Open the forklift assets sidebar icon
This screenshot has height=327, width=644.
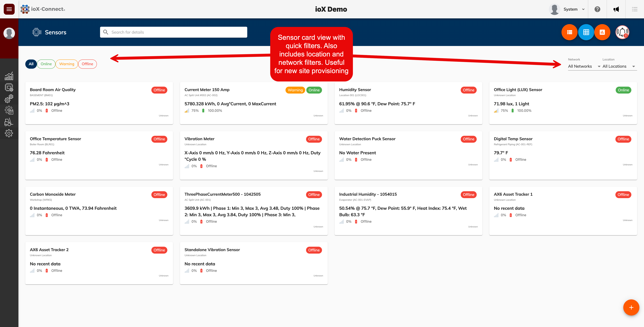(x=9, y=122)
